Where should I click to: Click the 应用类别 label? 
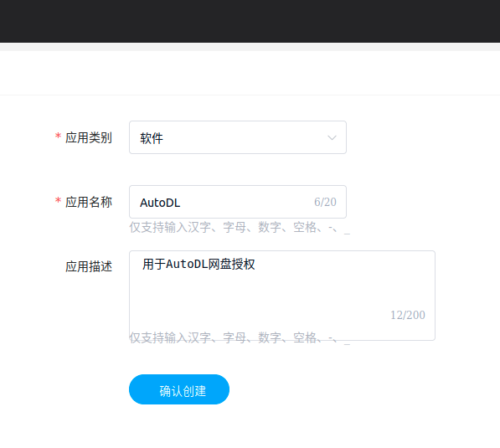tap(89, 137)
